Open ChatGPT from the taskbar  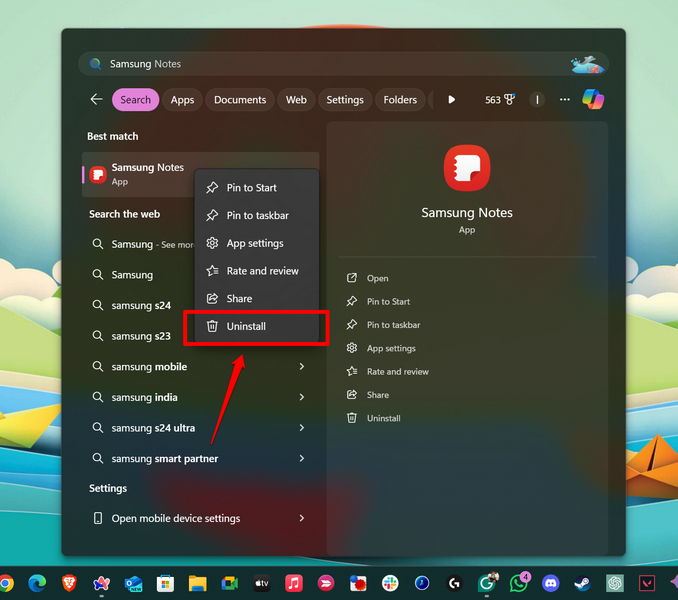(x=615, y=584)
